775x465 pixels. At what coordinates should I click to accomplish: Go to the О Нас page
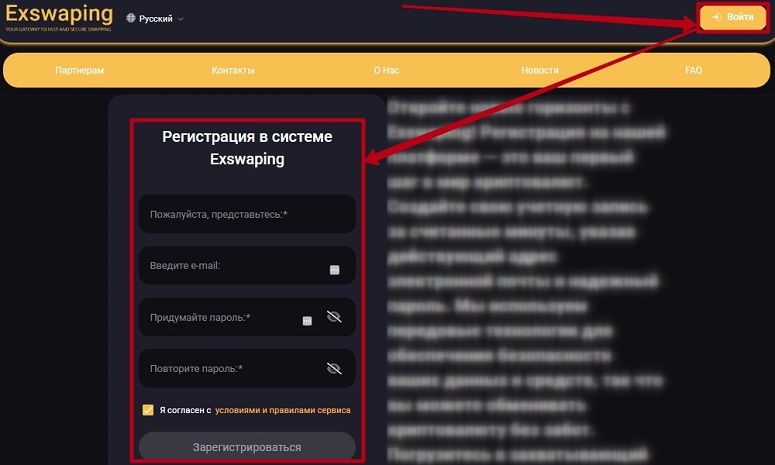click(387, 70)
